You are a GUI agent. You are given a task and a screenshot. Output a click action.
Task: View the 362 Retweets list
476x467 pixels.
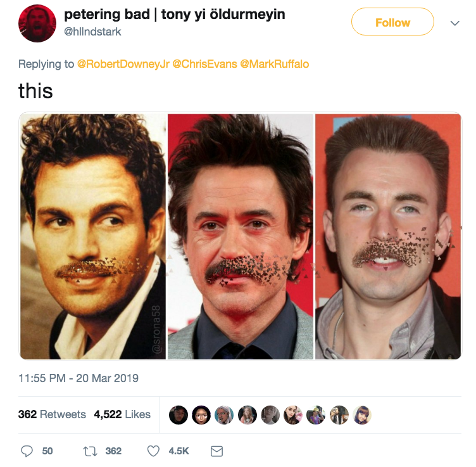click(52, 414)
